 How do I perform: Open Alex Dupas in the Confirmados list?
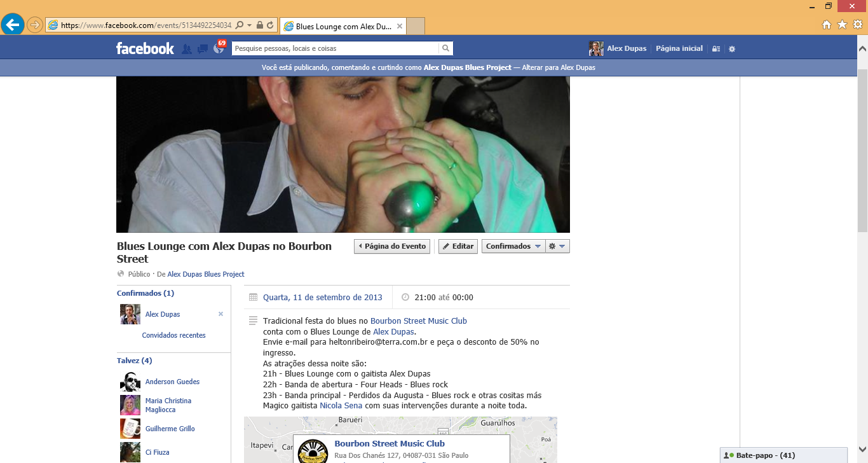(163, 314)
